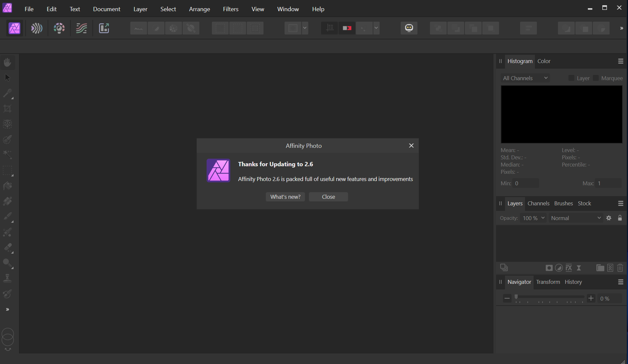Open the Arrange menu
The image size is (628, 364).
(199, 9)
